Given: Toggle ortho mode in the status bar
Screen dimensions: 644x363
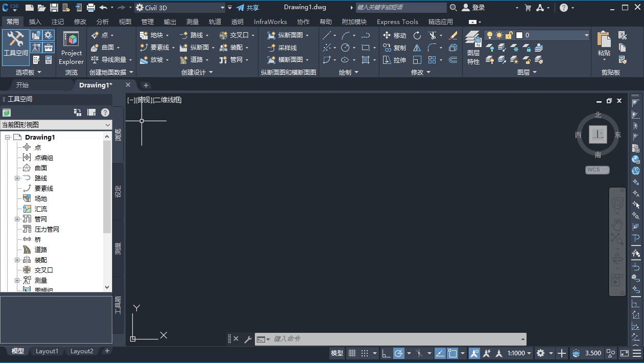Looking at the screenshot, I should tap(386, 353).
